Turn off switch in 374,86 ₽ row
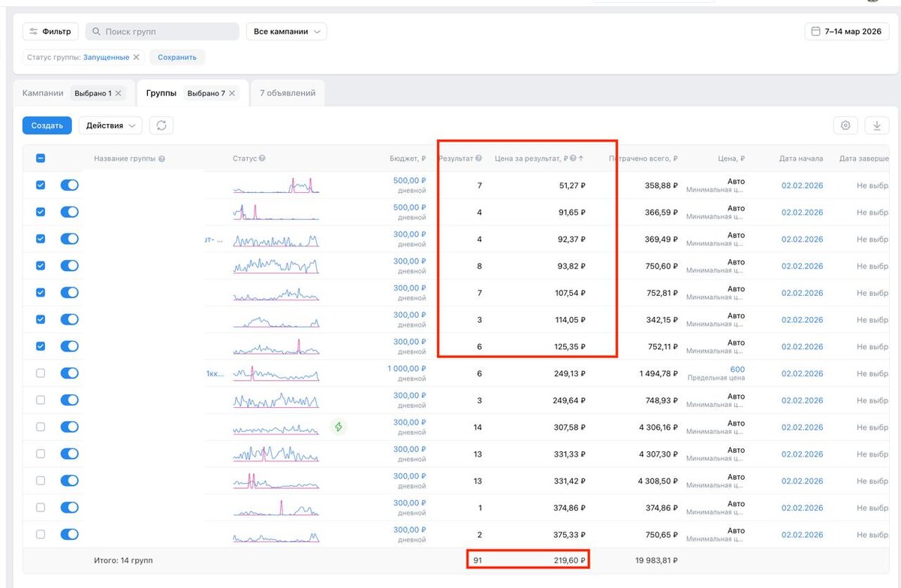Viewport: 901px width, 588px height. (x=69, y=508)
